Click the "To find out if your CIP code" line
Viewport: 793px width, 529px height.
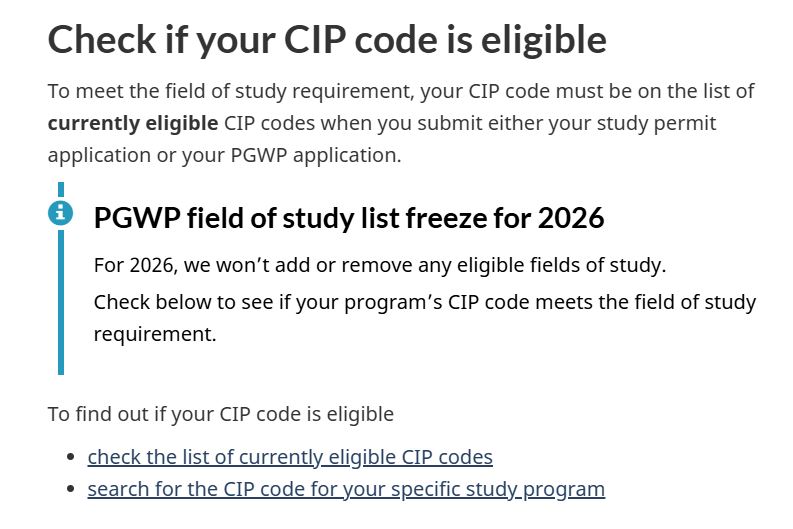[221, 413]
